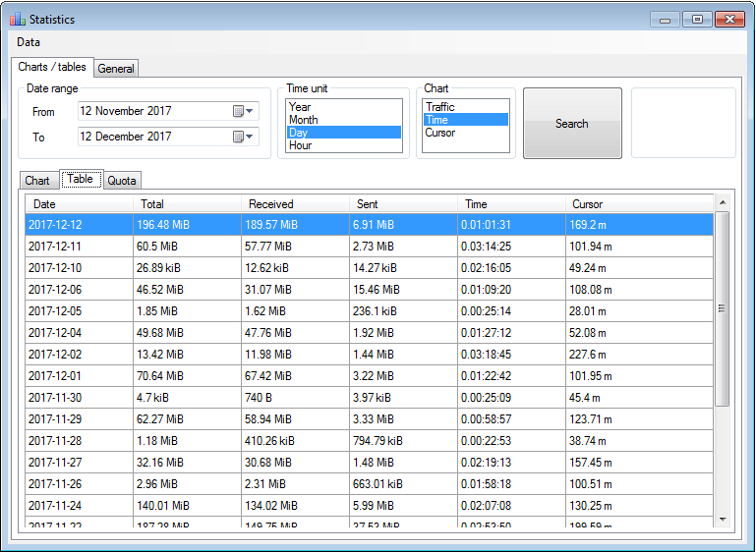Click received value 740 B

point(295,398)
